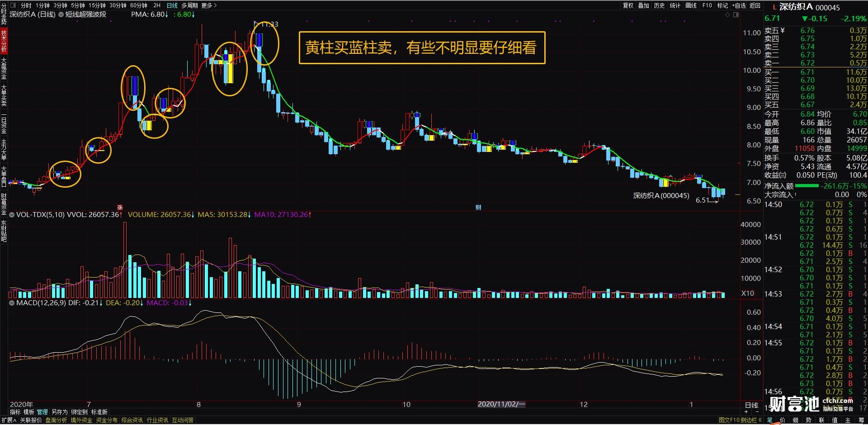Switch to 分时 intraday view

tap(26, 5)
